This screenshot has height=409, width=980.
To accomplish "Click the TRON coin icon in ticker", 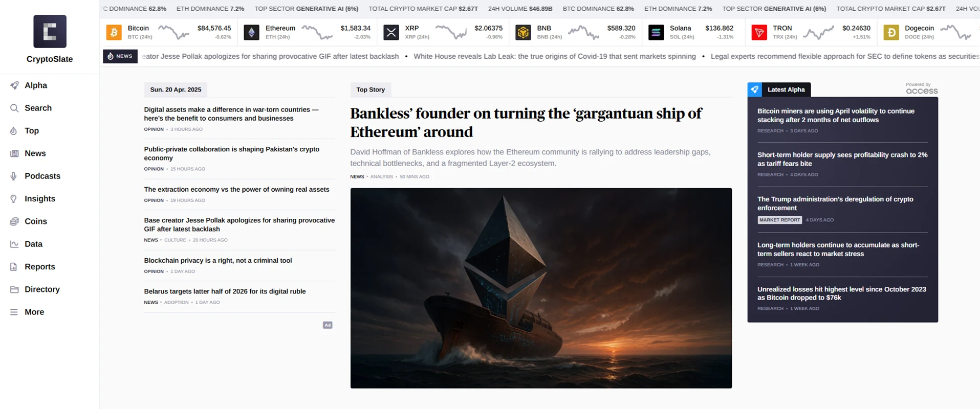I will (759, 33).
